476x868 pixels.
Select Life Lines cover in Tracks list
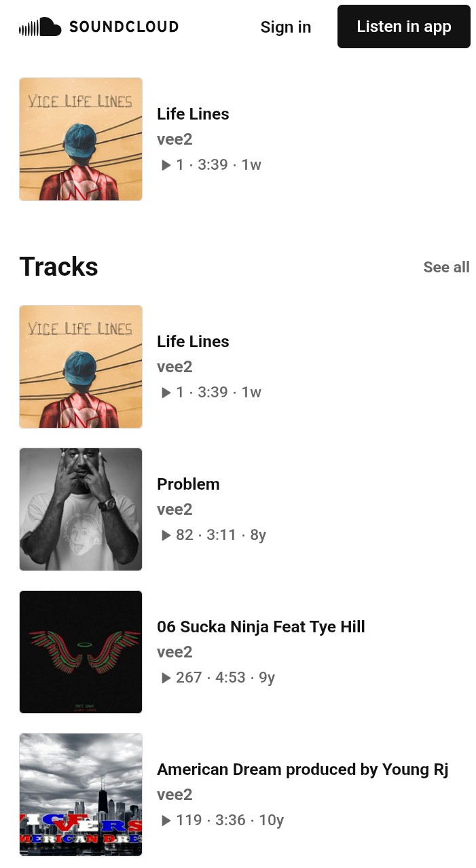coord(81,367)
